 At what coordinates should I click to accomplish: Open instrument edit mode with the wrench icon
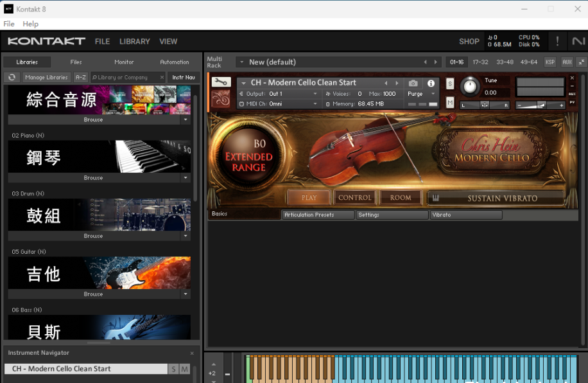pos(221,82)
